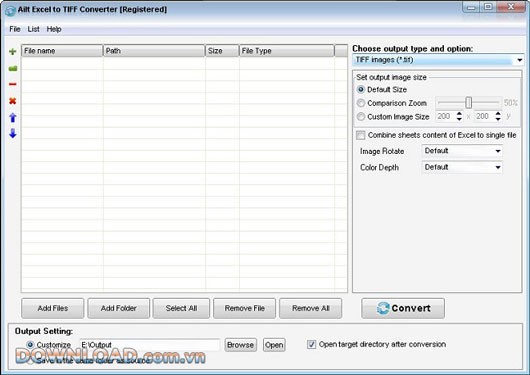Maximize the converter window

(x=488, y=7)
